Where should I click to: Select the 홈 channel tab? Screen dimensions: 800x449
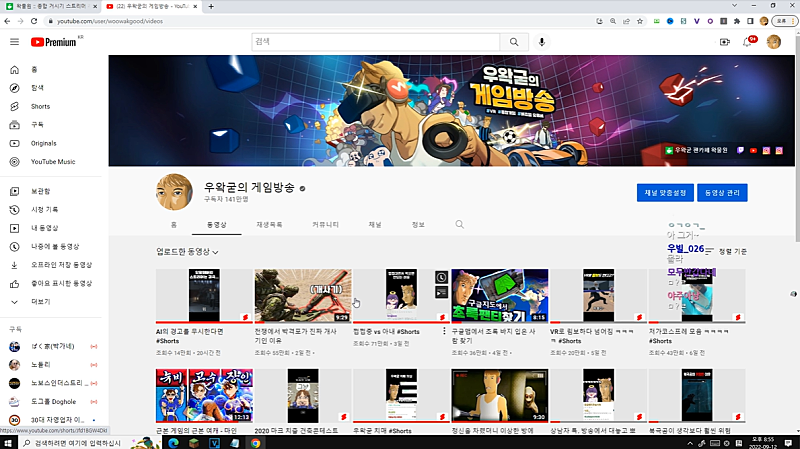173,224
